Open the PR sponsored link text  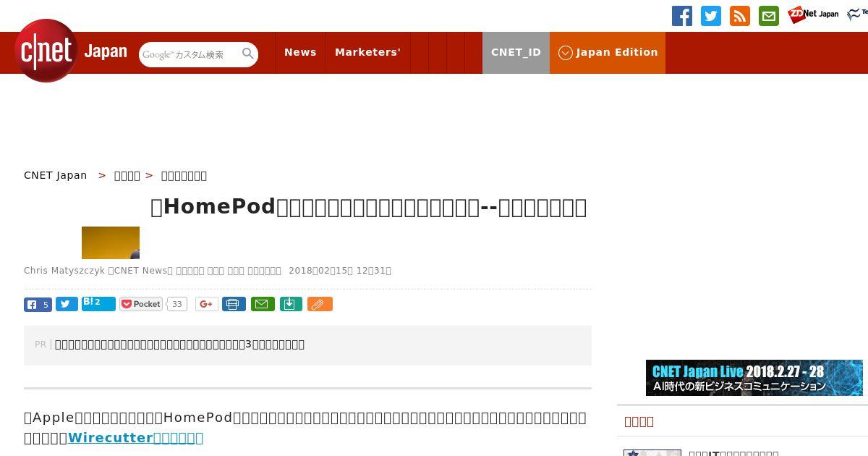179,345
